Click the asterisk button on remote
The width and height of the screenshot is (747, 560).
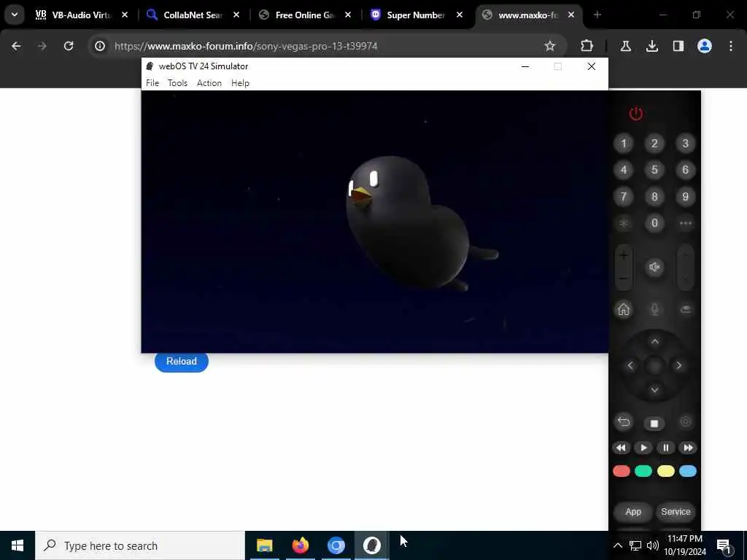[x=624, y=223]
